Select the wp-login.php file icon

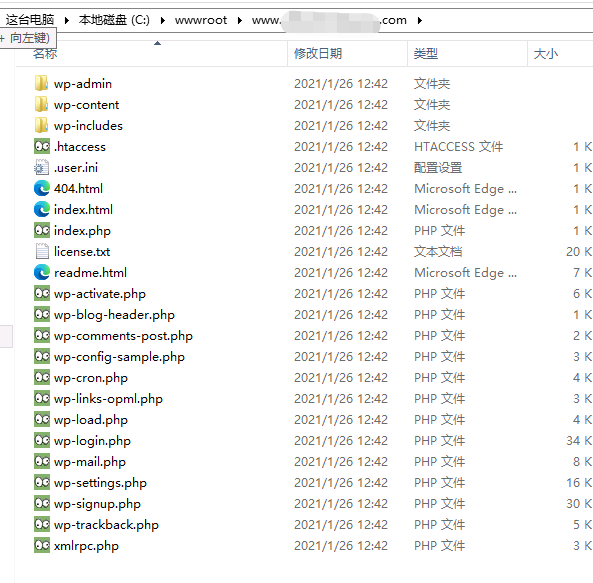pyautogui.click(x=42, y=440)
